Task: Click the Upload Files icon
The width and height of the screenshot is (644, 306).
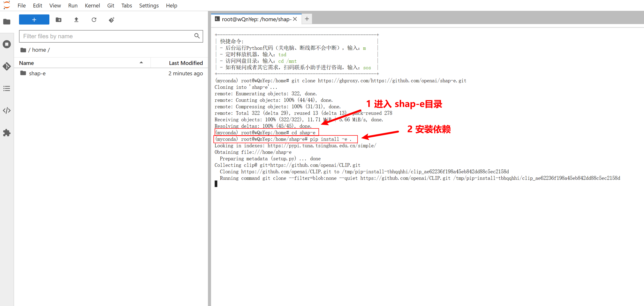Action: tap(76, 20)
